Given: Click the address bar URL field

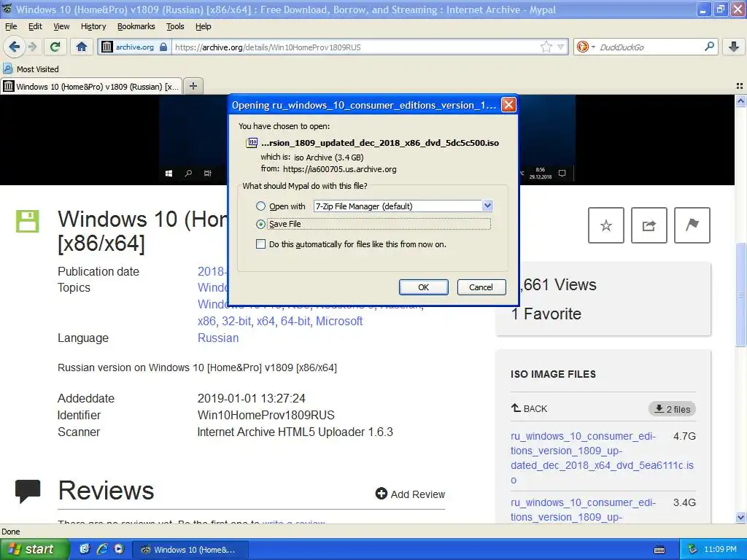Looking at the screenshot, I should (355, 47).
